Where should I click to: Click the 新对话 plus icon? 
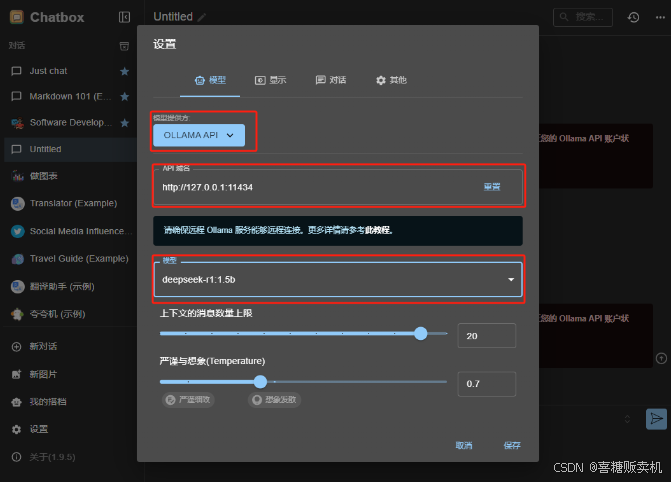[16, 347]
